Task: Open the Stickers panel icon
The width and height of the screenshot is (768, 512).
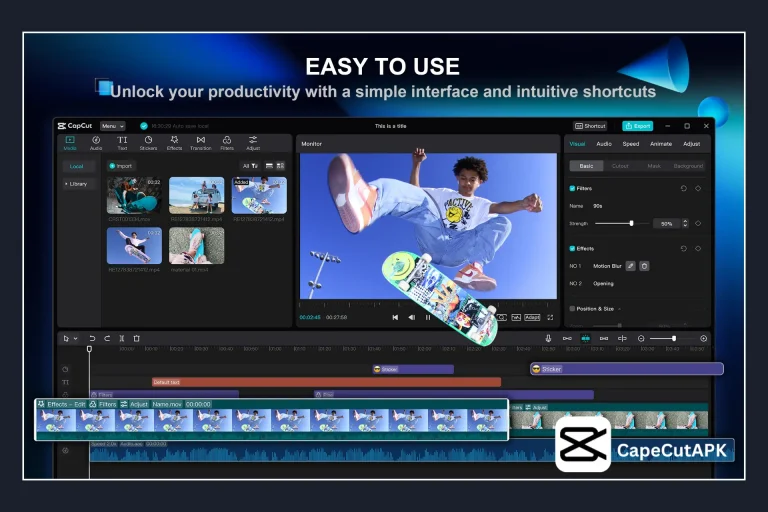Action: pyautogui.click(x=148, y=143)
